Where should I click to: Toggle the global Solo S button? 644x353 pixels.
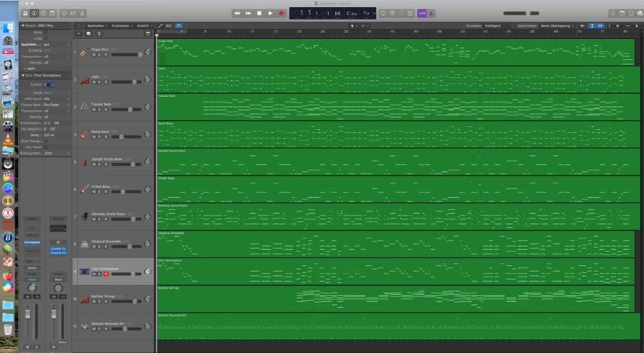(x=99, y=34)
